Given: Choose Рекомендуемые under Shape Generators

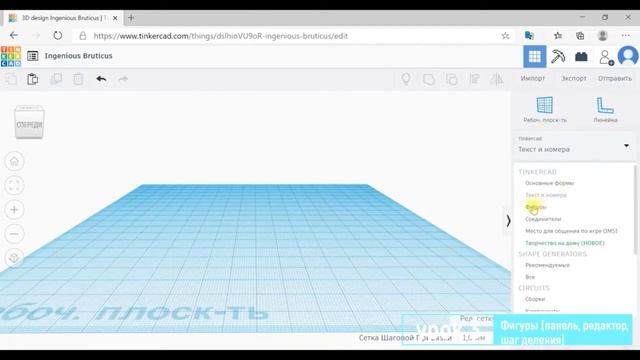Looking at the screenshot, I should pyautogui.click(x=547, y=265).
